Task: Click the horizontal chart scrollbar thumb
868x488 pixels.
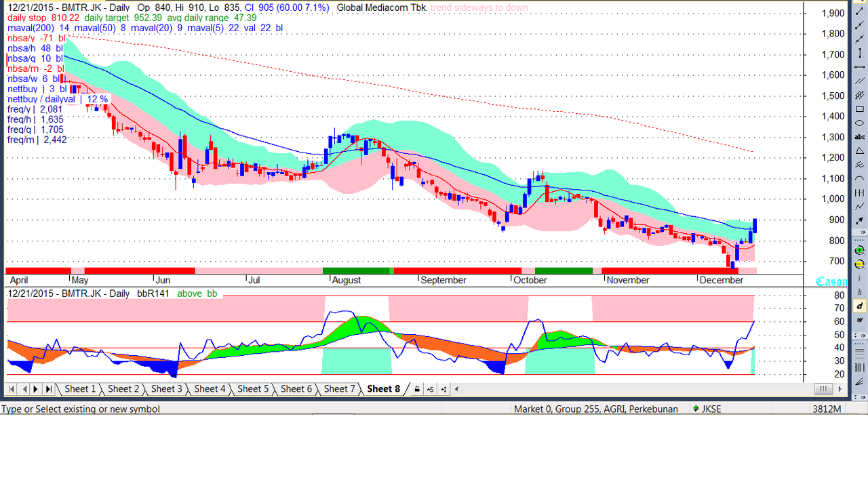Action: point(823,389)
